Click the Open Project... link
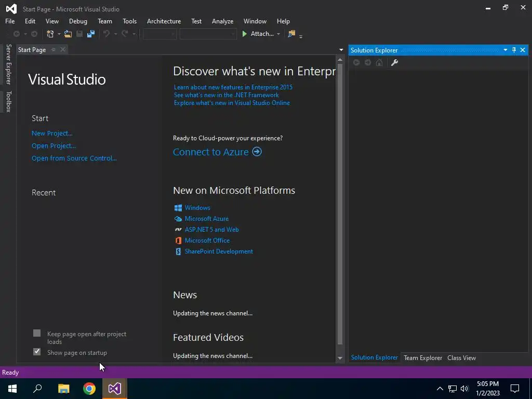This screenshot has height=399, width=532. click(x=54, y=146)
